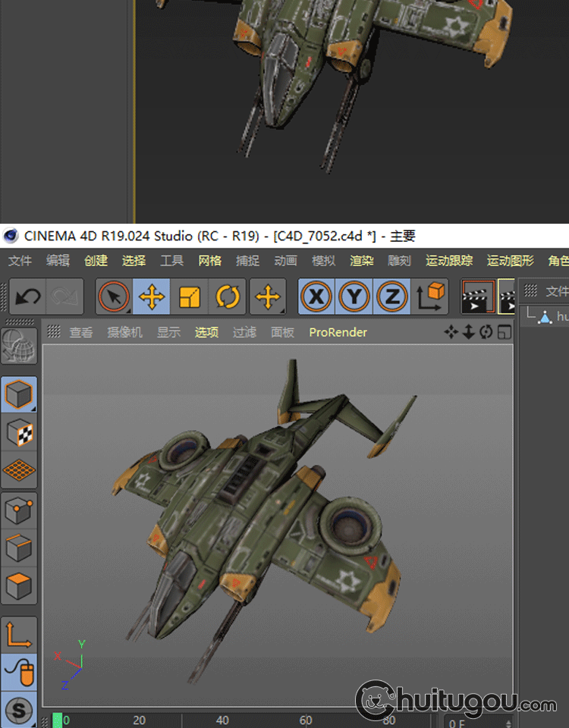Screen dimensions: 569x728
Task: Select the Live Selection tool
Action: tap(114, 297)
